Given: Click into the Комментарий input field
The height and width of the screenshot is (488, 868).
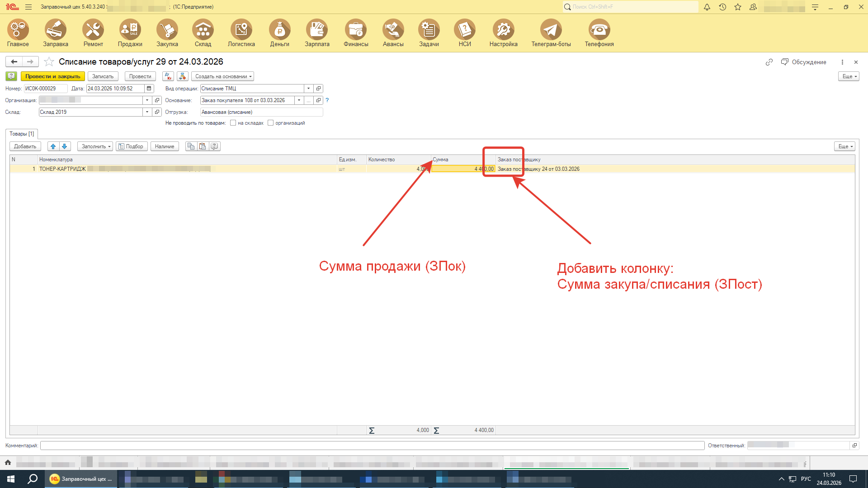Looking at the screenshot, I should pos(372,446).
